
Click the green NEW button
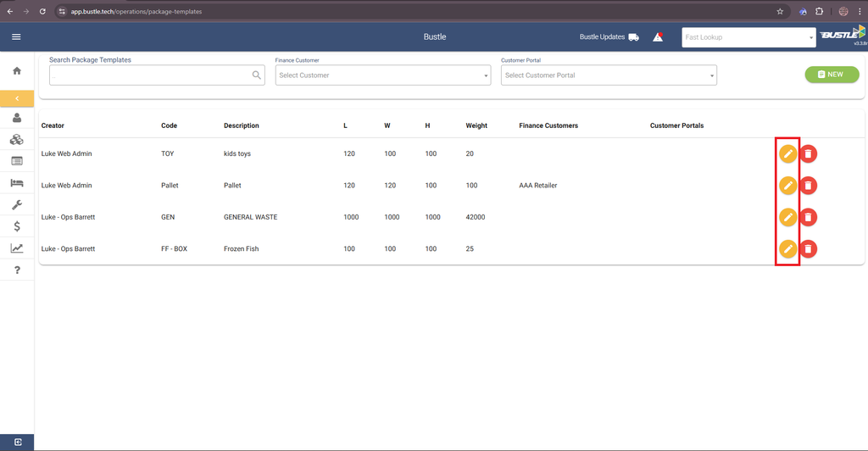coord(832,74)
